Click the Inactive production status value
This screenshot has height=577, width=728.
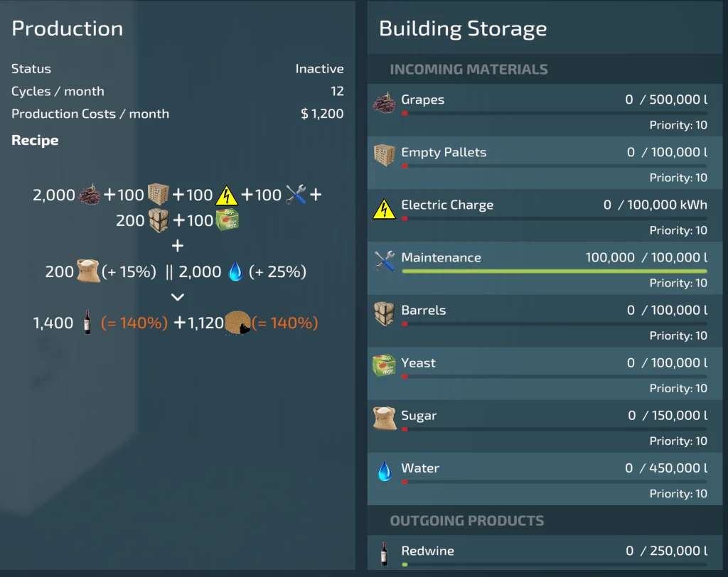tap(319, 69)
